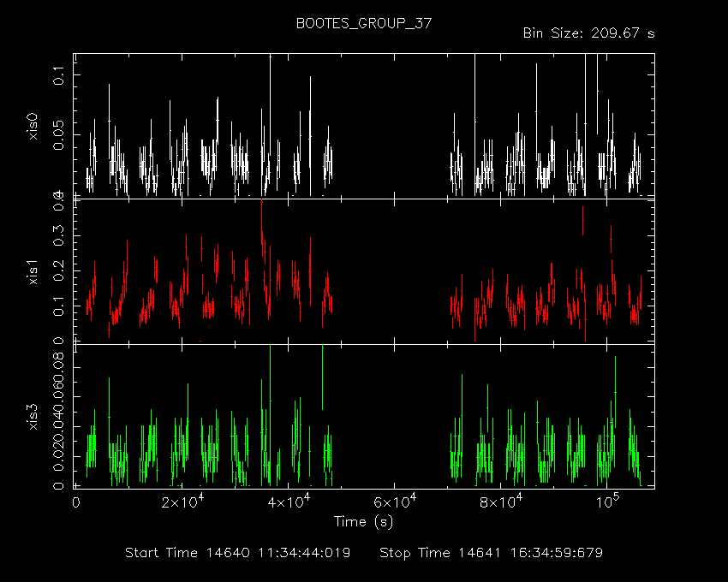Click the 0.1 tick label on xis1 axis
Viewport: 728px width, 582px height.
pos(59,306)
